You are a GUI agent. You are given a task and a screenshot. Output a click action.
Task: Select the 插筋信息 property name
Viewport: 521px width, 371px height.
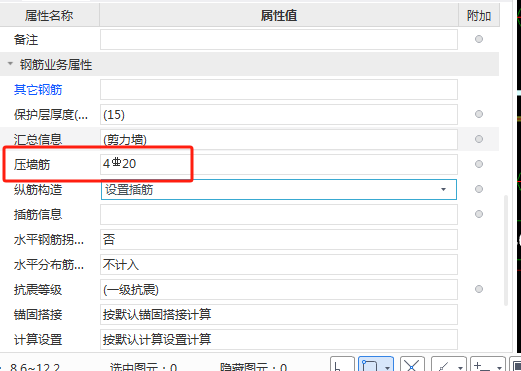(38, 215)
